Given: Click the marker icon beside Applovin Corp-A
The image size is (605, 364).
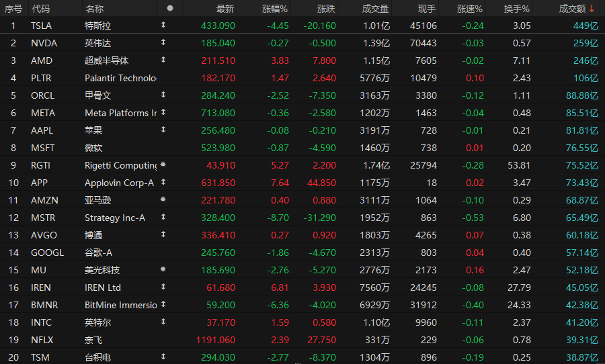Looking at the screenshot, I should click(x=163, y=182).
